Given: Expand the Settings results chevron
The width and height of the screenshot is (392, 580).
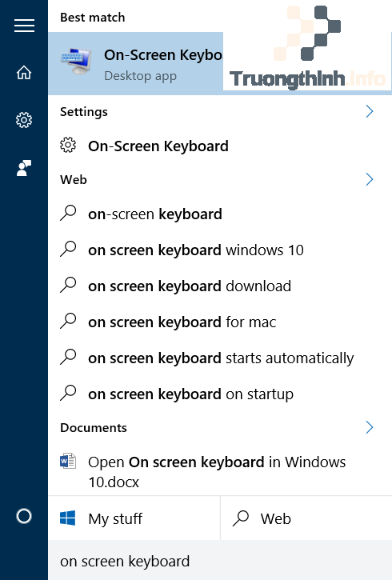Looking at the screenshot, I should [369, 111].
